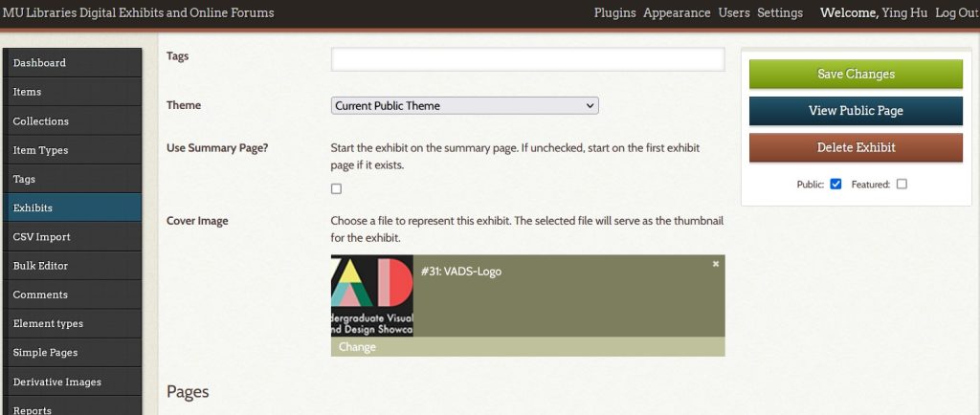Viewport: 980px width, 415px height.
Task: Go to Simple Pages in the sidebar
Action: pyautogui.click(x=45, y=353)
